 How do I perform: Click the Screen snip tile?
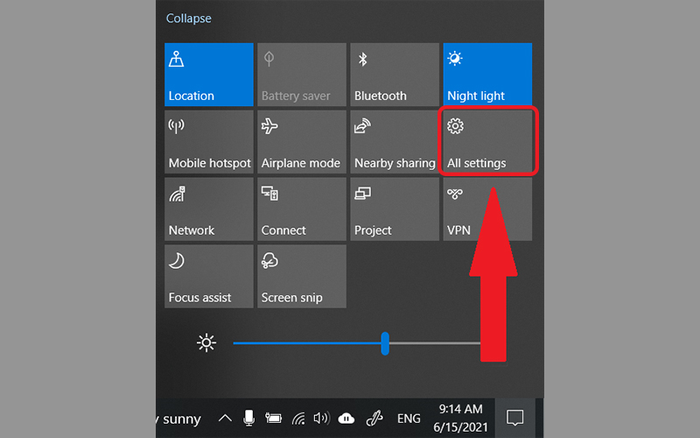point(301,276)
